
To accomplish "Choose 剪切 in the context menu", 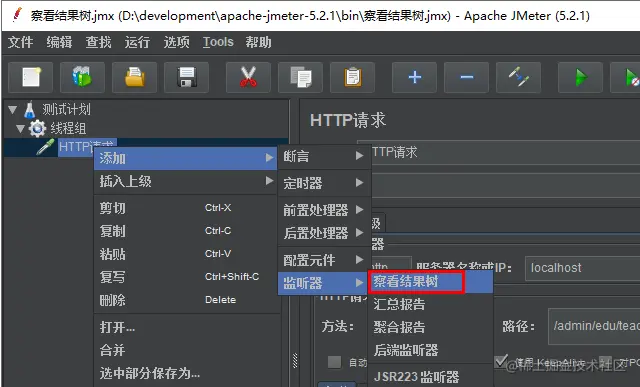I will [186, 208].
